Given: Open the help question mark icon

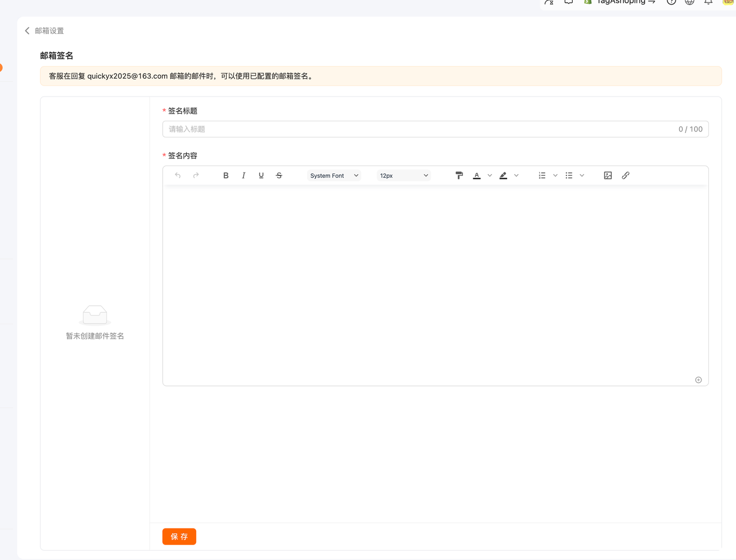Looking at the screenshot, I should coord(671,2).
